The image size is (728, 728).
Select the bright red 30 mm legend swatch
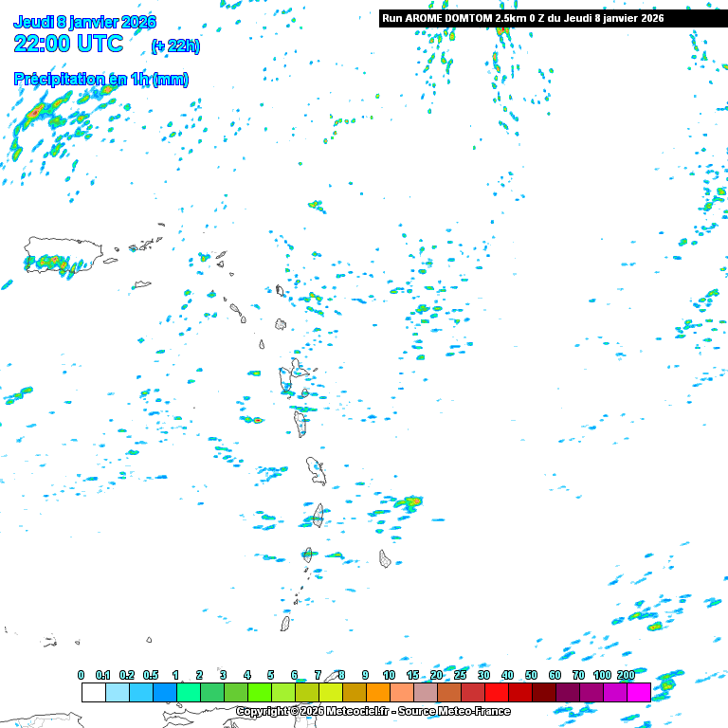(496, 692)
